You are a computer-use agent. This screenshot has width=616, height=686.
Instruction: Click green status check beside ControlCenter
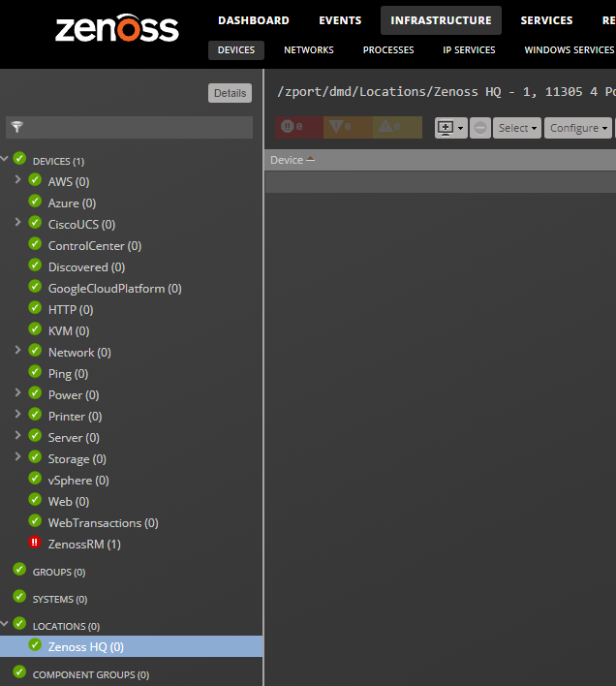(x=35, y=244)
